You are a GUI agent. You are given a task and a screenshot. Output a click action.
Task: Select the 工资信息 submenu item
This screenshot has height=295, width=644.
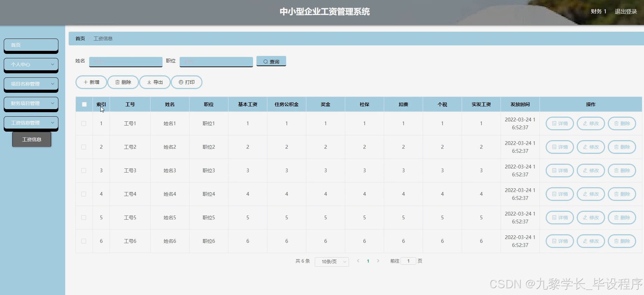pos(32,139)
